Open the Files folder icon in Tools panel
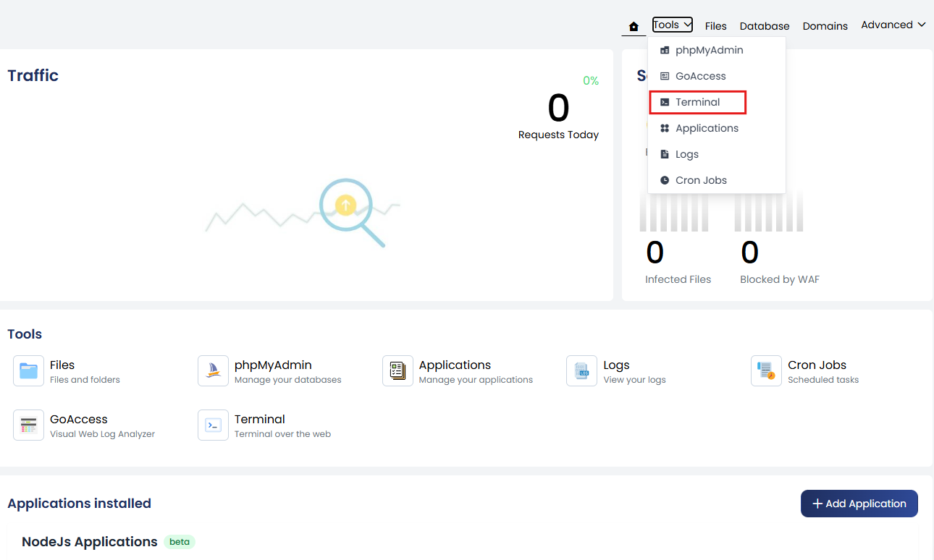This screenshot has width=934, height=560. click(29, 371)
